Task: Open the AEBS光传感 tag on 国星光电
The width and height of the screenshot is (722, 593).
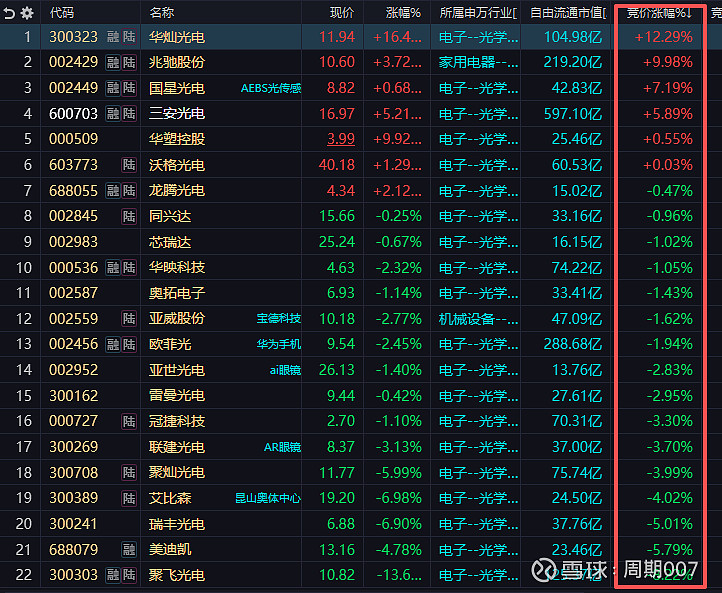Action: coord(271,88)
